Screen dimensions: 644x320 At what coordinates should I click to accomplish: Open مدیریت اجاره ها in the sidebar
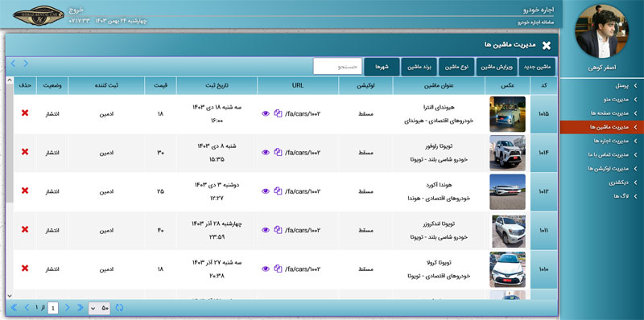601,141
